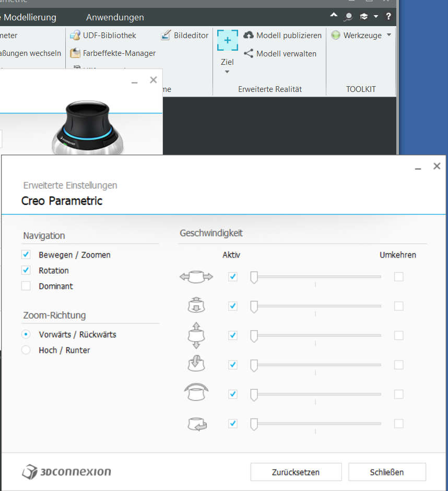Image resolution: width=448 pixels, height=491 pixels.
Task: Open the help question mark icon
Action: click(388, 16)
